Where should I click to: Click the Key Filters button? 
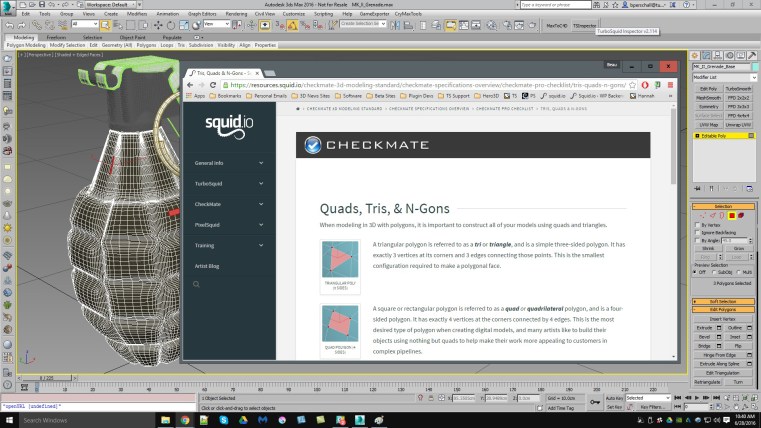[651, 407]
